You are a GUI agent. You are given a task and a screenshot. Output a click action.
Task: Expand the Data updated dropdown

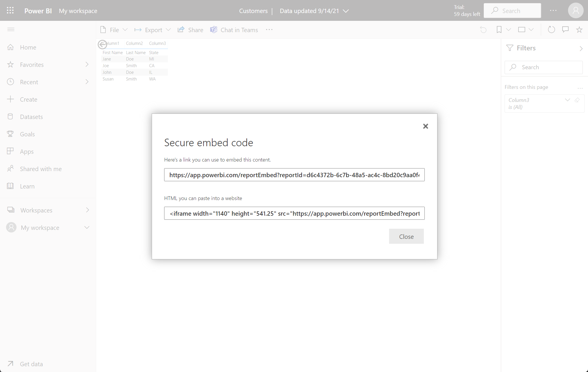pyautogui.click(x=346, y=11)
